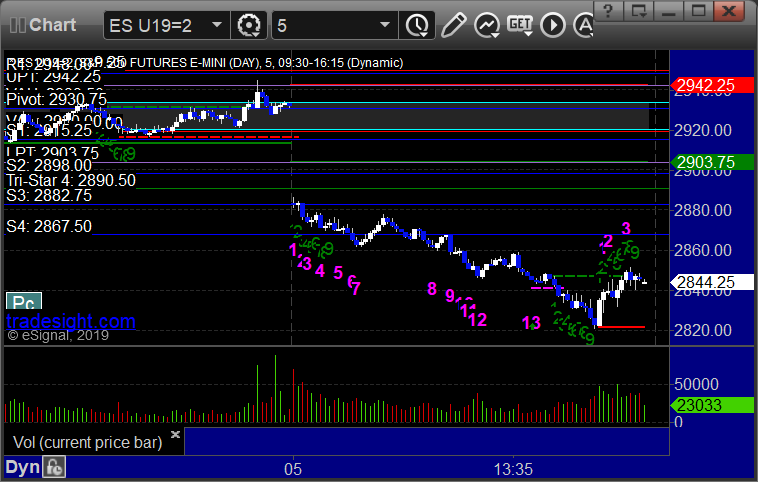758x482 pixels.
Task: Click the GET advanced studies icon
Action: [520, 25]
